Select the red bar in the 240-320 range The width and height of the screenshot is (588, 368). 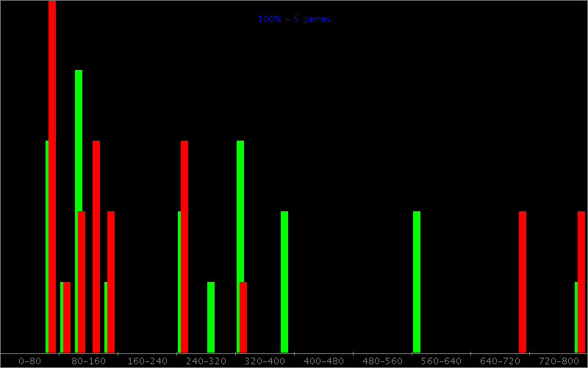point(184,247)
